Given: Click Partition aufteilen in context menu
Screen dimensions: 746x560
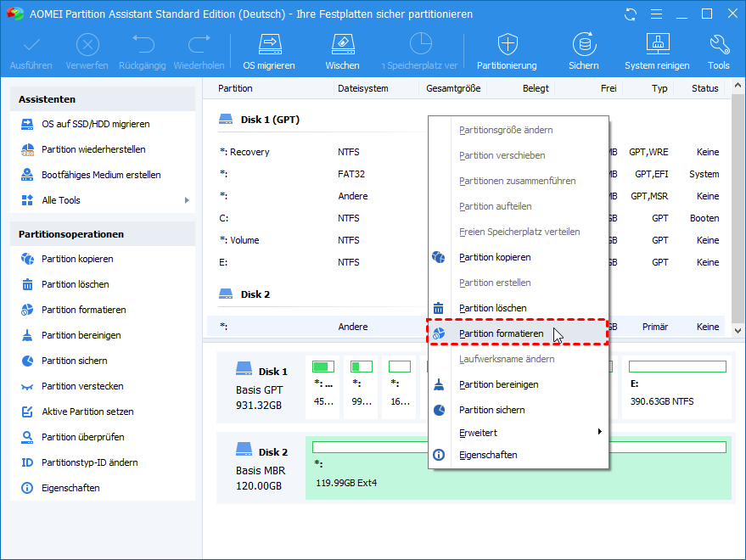Looking at the screenshot, I should coord(518,206).
